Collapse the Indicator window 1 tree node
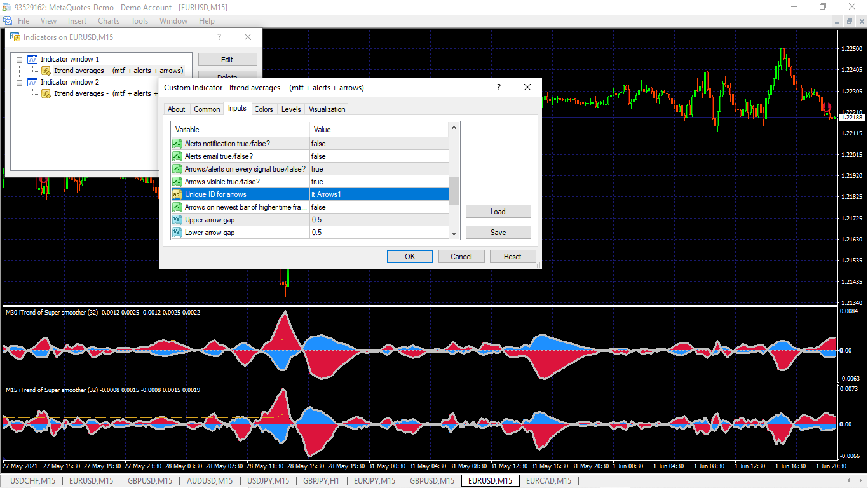868x488 pixels. (20, 60)
